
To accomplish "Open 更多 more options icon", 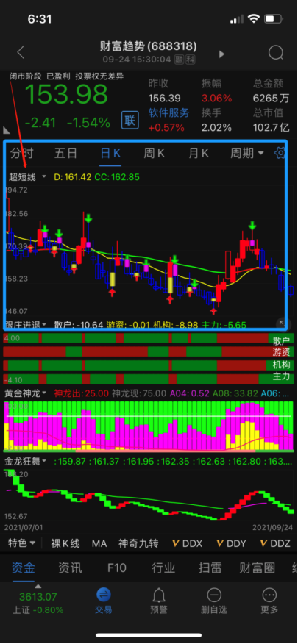I will [x=269, y=601].
